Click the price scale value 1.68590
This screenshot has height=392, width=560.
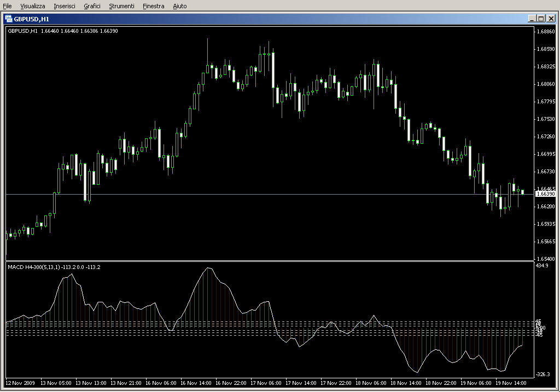click(546, 49)
